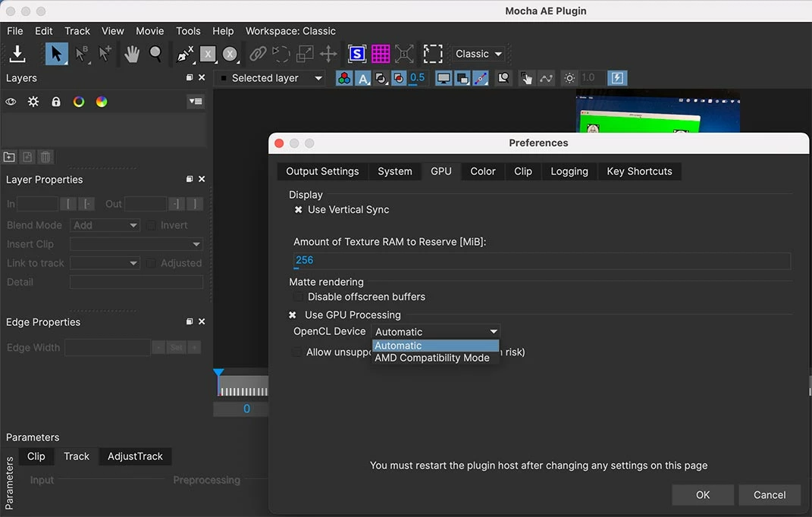Image resolution: width=812 pixels, height=517 pixels.
Task: Select the Pick Both (B) arrow tool
Action: [81, 53]
